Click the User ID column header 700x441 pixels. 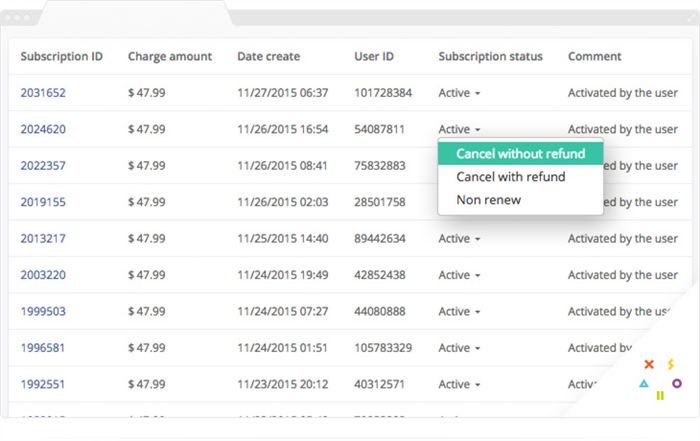(374, 57)
